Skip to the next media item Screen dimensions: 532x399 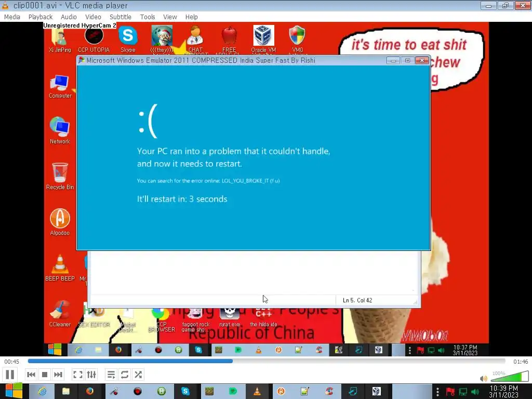click(58, 375)
